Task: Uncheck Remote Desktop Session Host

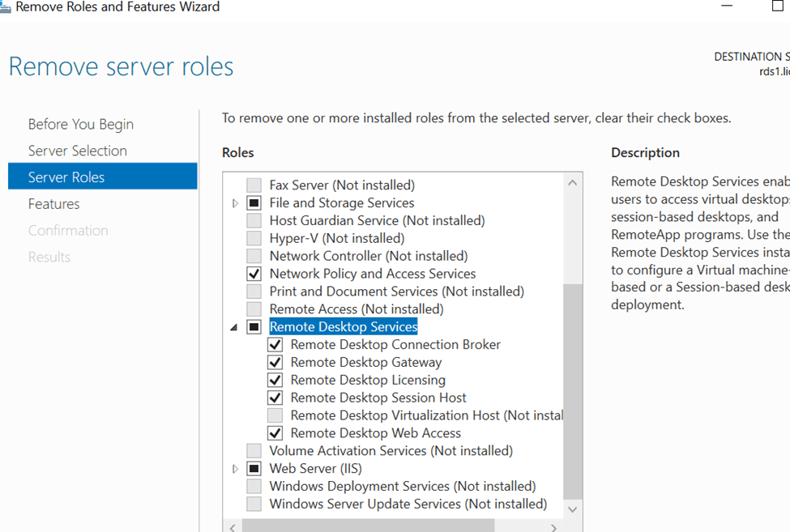Action: 275,398
